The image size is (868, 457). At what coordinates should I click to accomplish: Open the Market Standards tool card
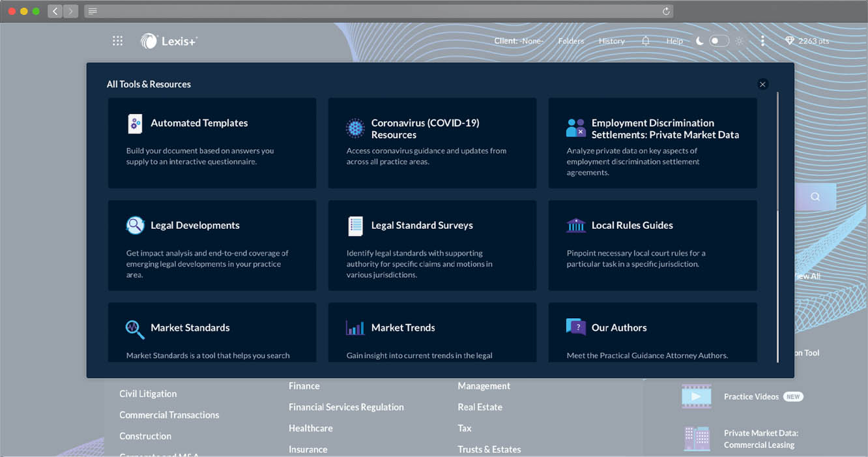212,332
